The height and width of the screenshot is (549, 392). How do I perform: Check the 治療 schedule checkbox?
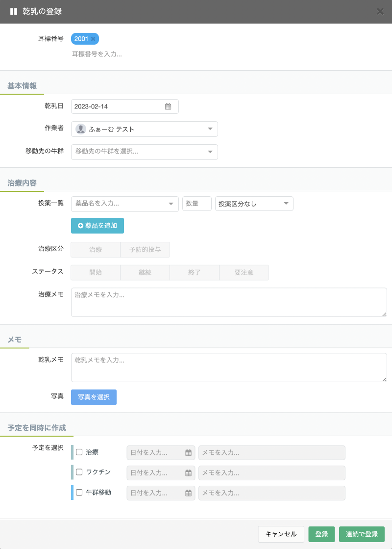[79, 452]
